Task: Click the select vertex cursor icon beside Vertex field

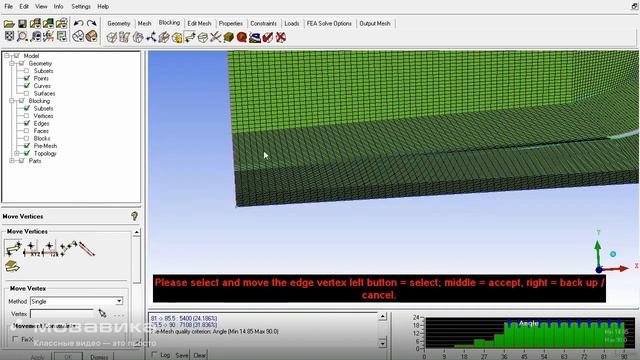Action: point(102,313)
